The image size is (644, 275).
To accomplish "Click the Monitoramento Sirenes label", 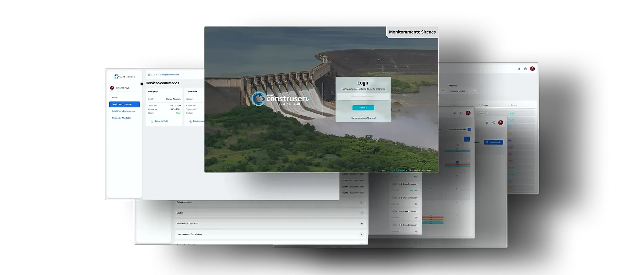I will point(412,32).
